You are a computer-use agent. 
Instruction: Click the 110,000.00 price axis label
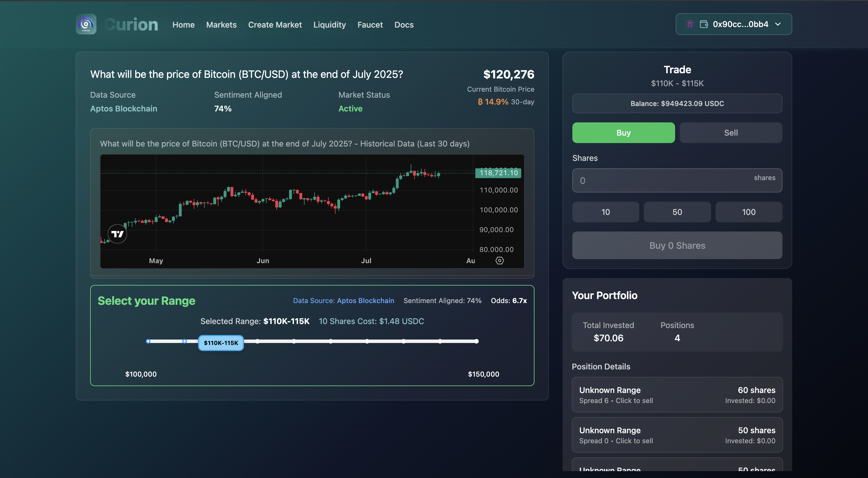pyautogui.click(x=498, y=190)
